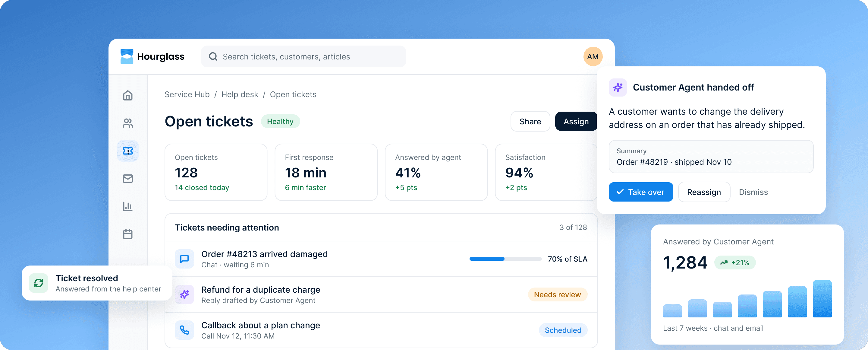Open ticket Callback about a plan change
The width and height of the screenshot is (868, 350).
[x=381, y=330]
